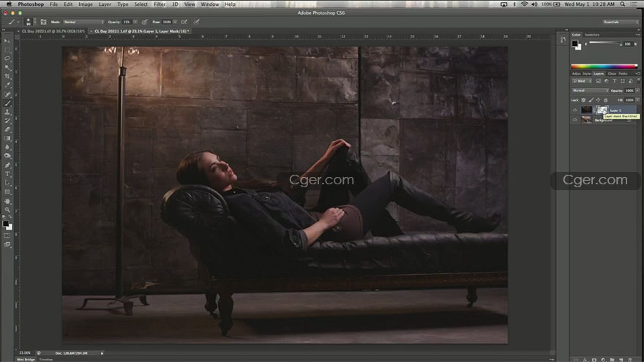Click the zoom percentage field in status bar
The height and width of the screenshot is (362, 644).
25,353
